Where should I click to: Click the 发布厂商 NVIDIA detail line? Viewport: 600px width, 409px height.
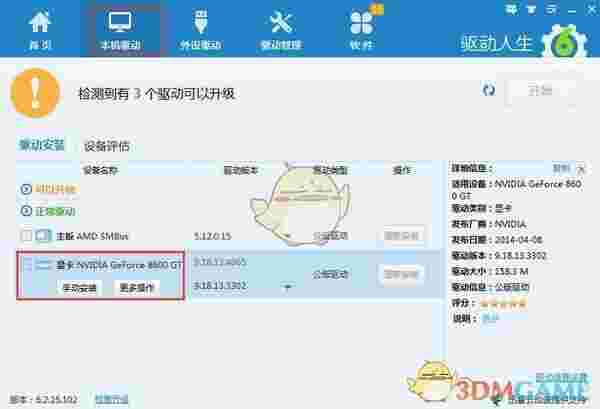[489, 224]
